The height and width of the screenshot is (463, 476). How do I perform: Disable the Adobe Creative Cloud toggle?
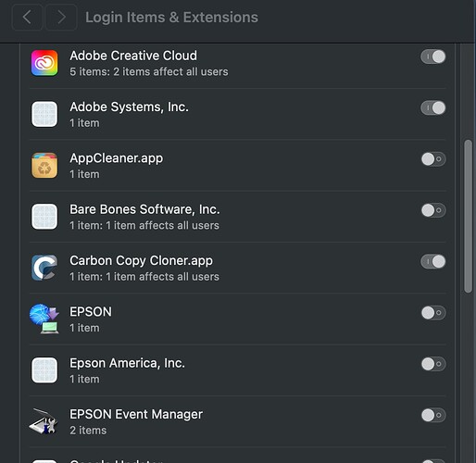click(x=433, y=56)
